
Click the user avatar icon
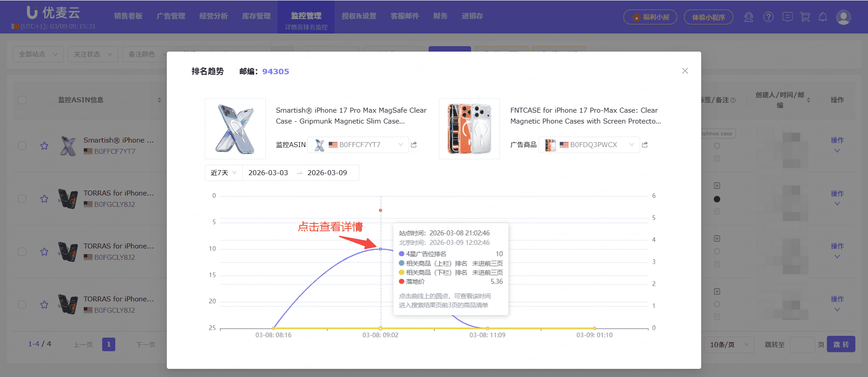[844, 17]
